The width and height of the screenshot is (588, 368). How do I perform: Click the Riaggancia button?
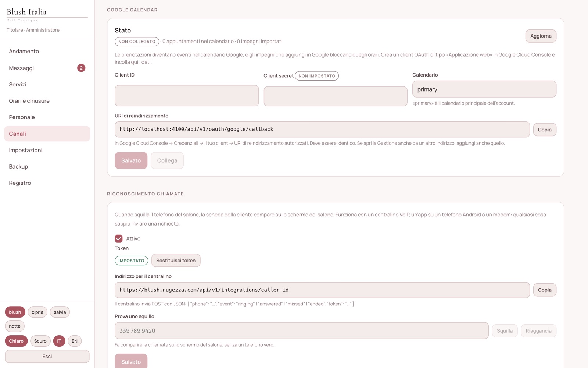coord(538,331)
